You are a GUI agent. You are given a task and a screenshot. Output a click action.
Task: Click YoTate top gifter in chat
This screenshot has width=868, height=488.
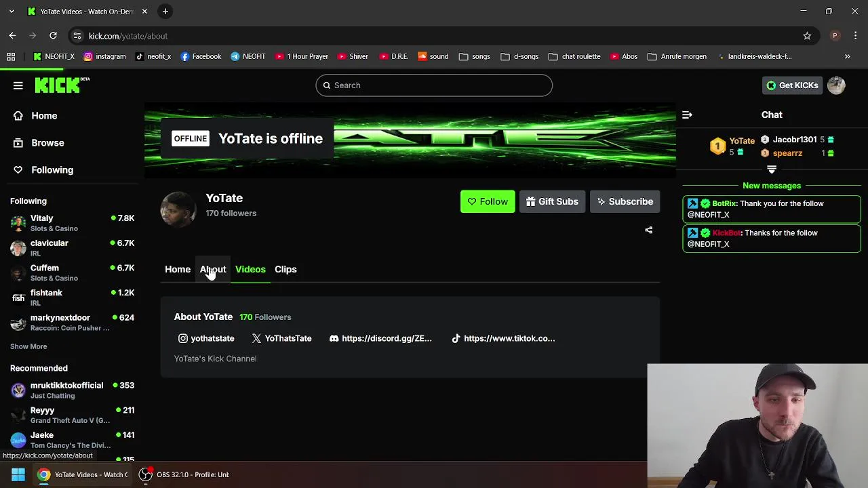tap(742, 141)
